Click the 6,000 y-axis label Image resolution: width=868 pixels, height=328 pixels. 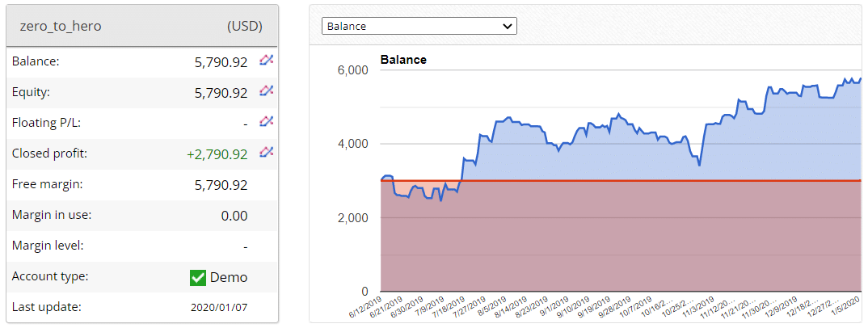[x=352, y=70]
